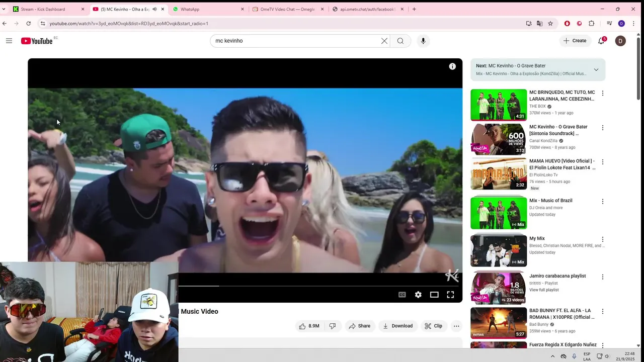The width and height of the screenshot is (644, 362).
Task: Open the ESP LAA language selector
Action: (587, 356)
